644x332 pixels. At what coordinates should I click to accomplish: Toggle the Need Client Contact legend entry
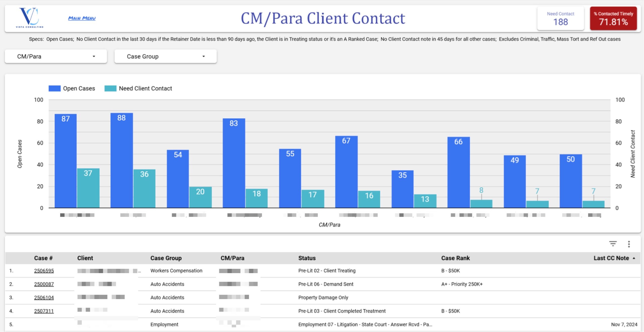point(145,88)
